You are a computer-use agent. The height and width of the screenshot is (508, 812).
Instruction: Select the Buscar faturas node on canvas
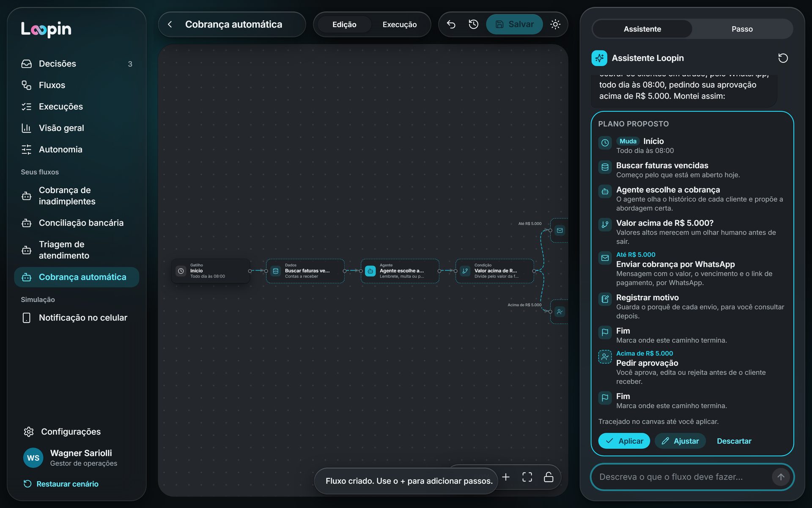click(305, 271)
